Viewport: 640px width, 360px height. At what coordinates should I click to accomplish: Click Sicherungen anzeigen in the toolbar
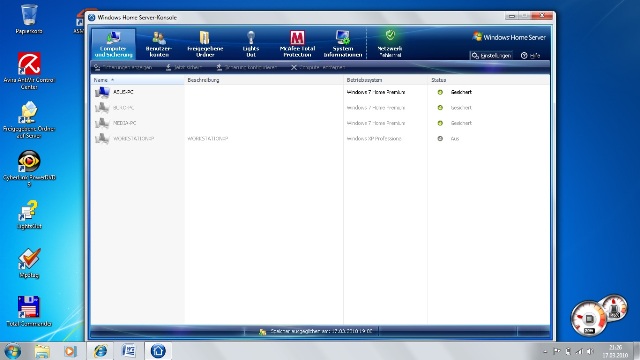[x=123, y=67]
